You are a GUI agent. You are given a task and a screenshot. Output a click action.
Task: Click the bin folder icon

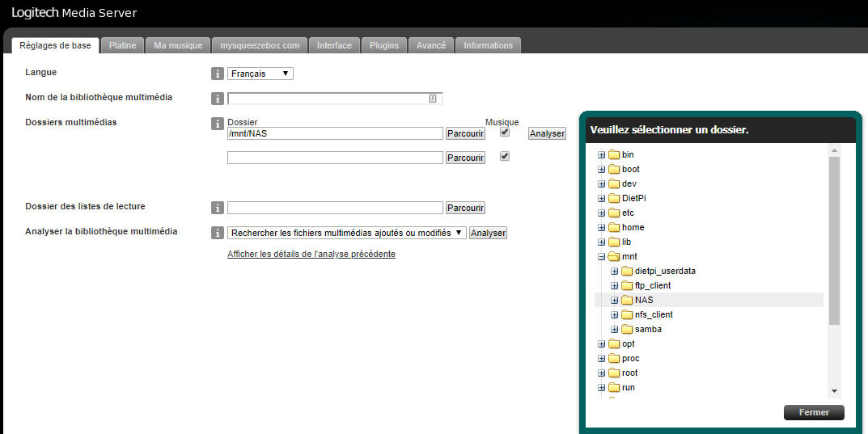(x=614, y=155)
